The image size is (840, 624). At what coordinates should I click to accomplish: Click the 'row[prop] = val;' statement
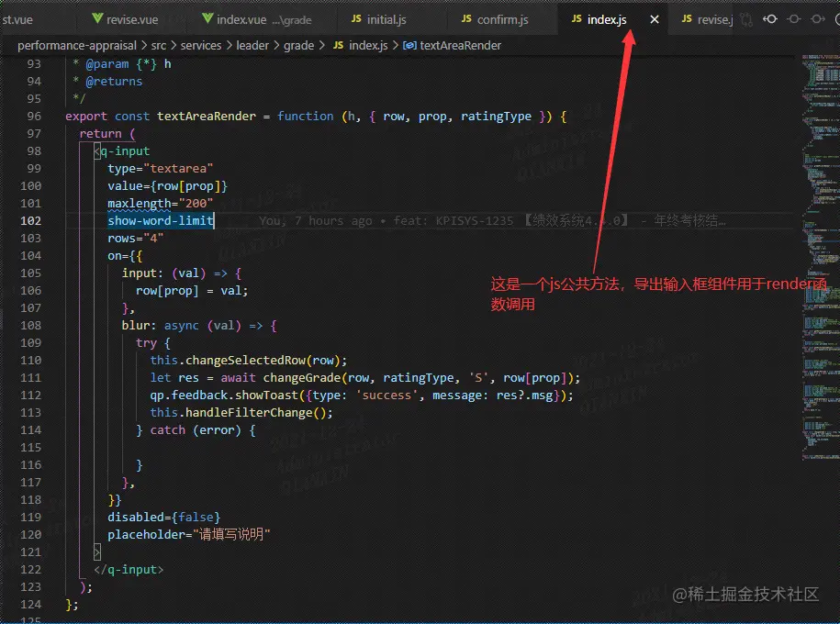click(192, 290)
